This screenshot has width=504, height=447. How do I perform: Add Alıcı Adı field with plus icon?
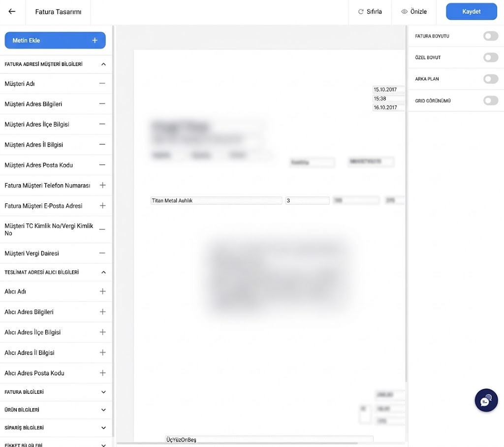(x=102, y=291)
